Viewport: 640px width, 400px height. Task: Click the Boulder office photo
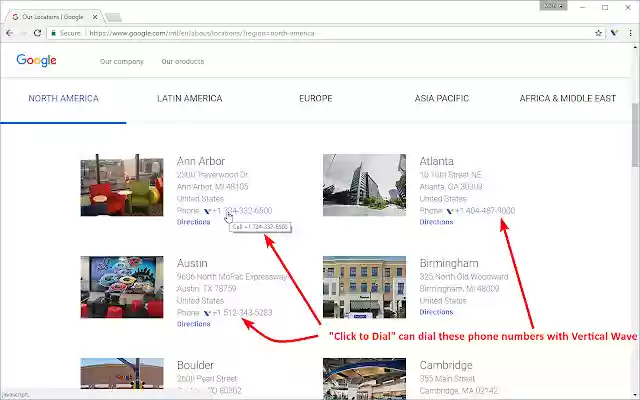(x=122, y=373)
